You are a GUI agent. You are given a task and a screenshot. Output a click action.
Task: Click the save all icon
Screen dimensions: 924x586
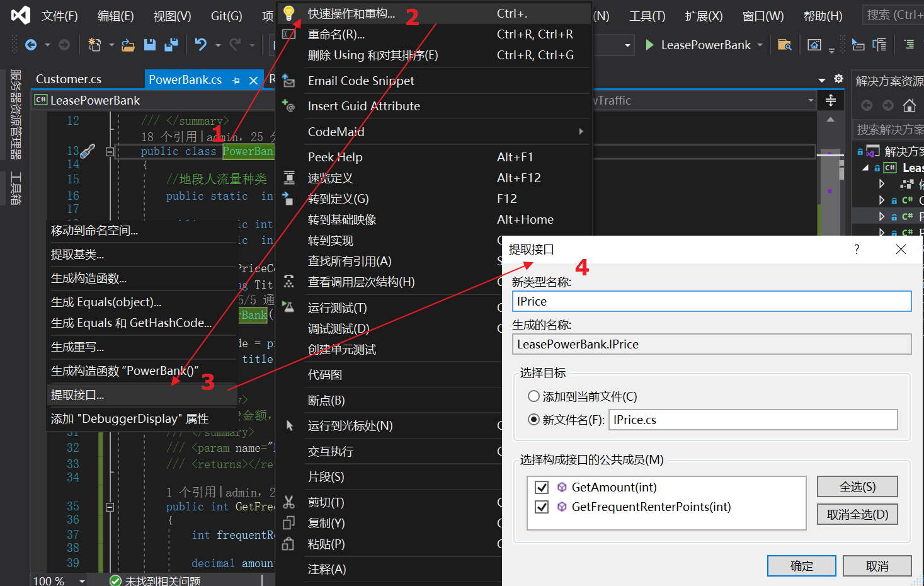[x=171, y=45]
